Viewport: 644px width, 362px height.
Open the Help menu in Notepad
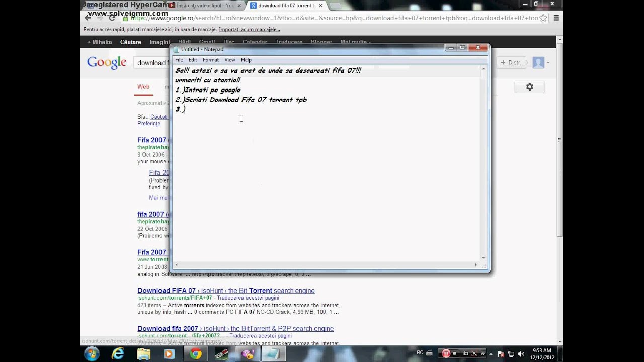click(246, 60)
